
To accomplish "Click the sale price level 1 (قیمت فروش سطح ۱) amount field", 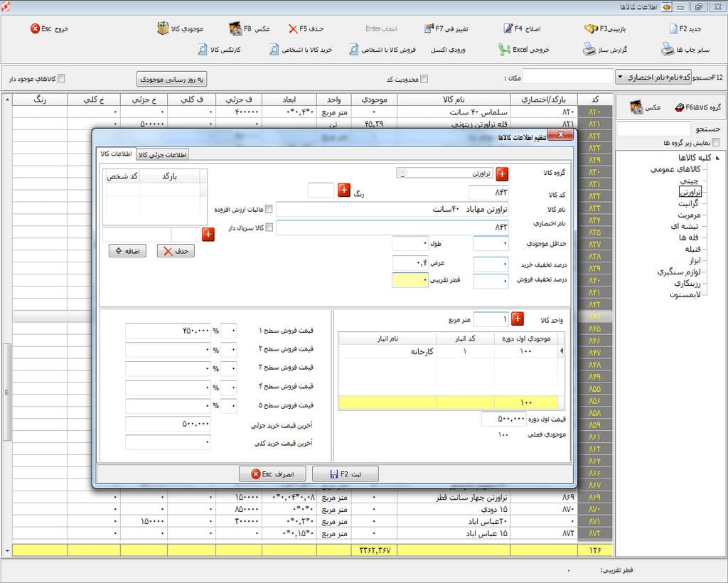I will click(x=168, y=331).
